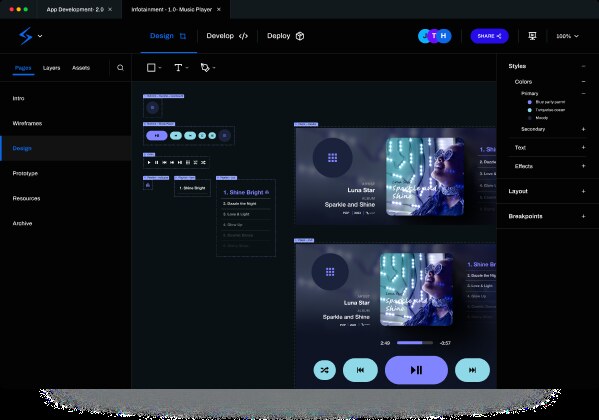The image size is (599, 420).
Task: Select the small pause icon in icons row
Action: pyautogui.click(x=156, y=162)
